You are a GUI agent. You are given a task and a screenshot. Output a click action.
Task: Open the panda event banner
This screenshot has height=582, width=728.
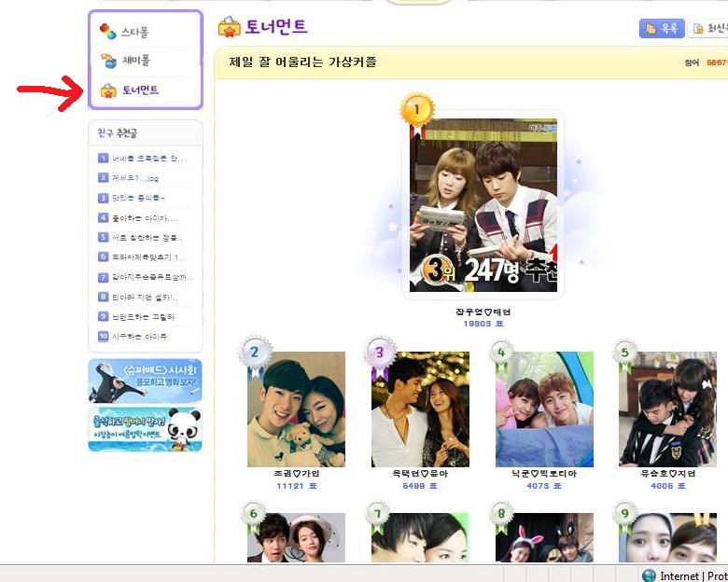146,429
